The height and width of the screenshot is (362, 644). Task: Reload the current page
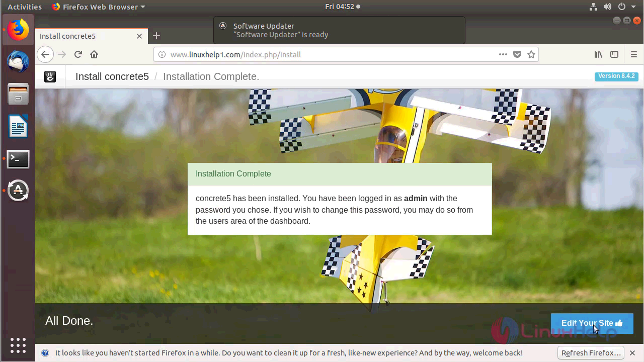point(78,54)
